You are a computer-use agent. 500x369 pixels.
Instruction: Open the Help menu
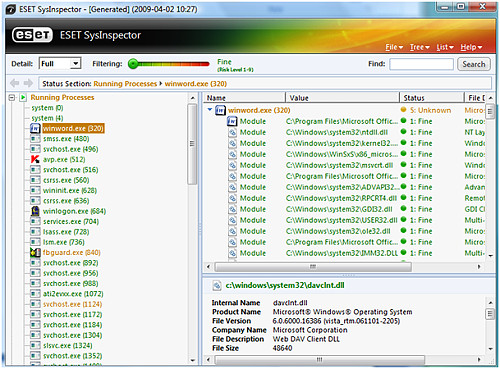pyautogui.click(x=471, y=47)
